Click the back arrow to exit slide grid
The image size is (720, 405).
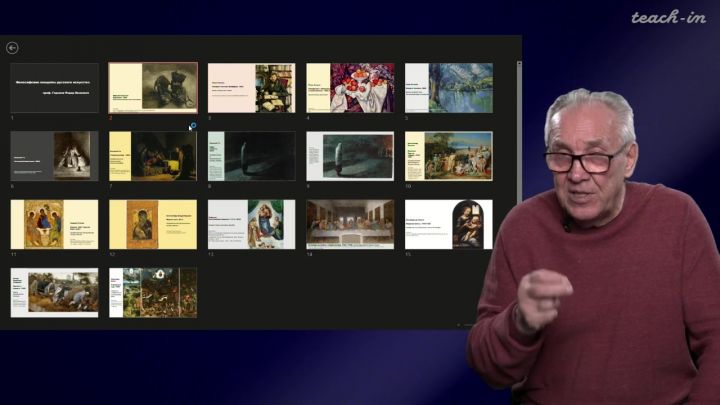pos(12,47)
